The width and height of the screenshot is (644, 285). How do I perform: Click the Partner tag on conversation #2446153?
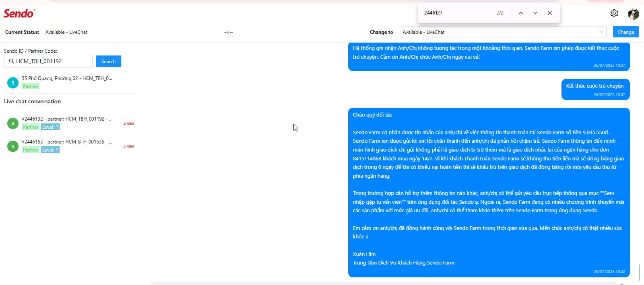pyautogui.click(x=31, y=150)
